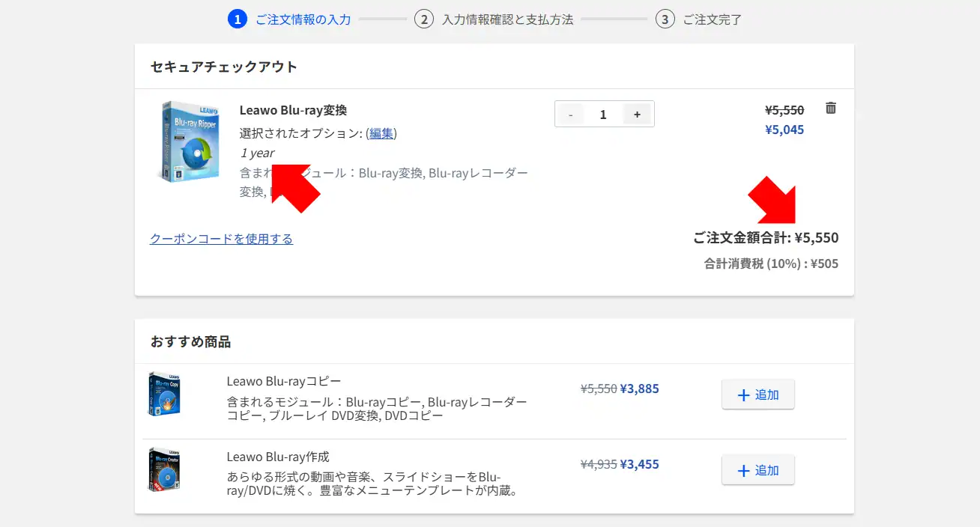Click the struck-through price ¥5,550 for Blu-ray変換

pos(784,110)
